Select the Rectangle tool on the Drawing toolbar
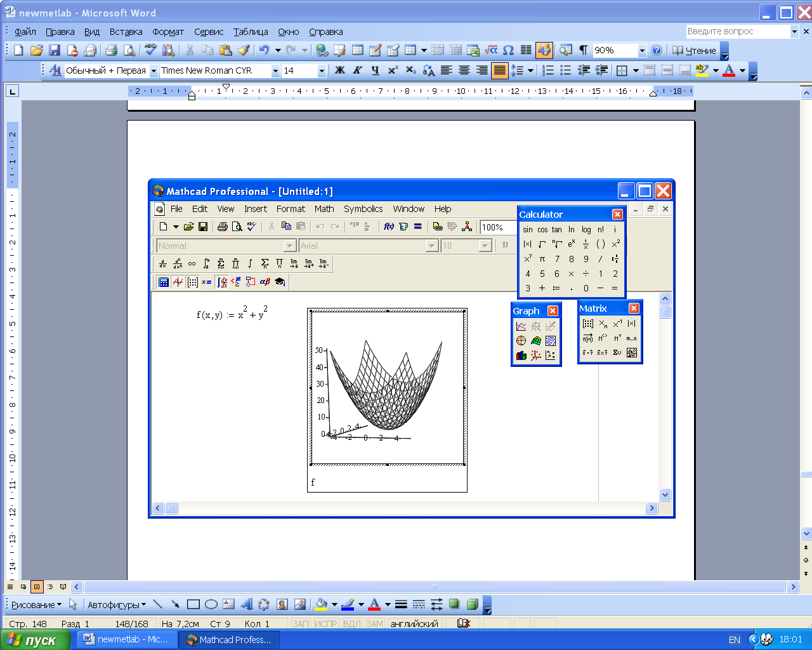Screen dimensions: 812x650 (x=193, y=604)
